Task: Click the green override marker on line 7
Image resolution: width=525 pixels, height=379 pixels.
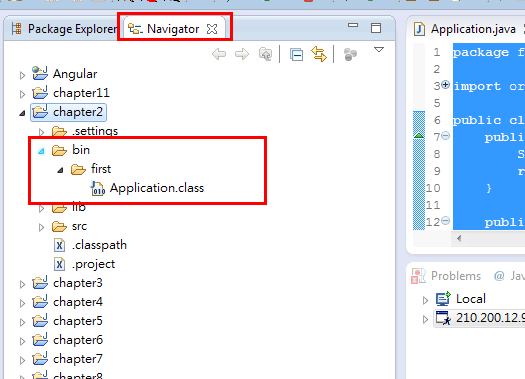Action: pos(419,136)
